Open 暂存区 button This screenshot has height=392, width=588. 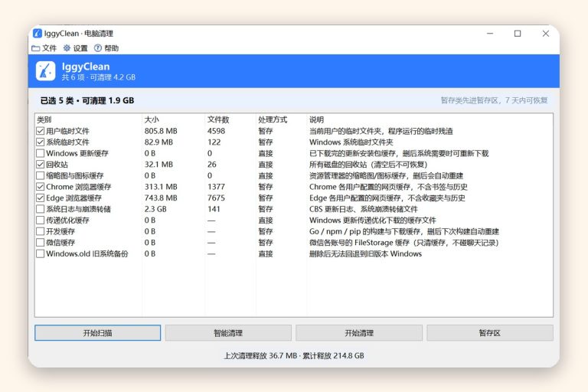[490, 333]
